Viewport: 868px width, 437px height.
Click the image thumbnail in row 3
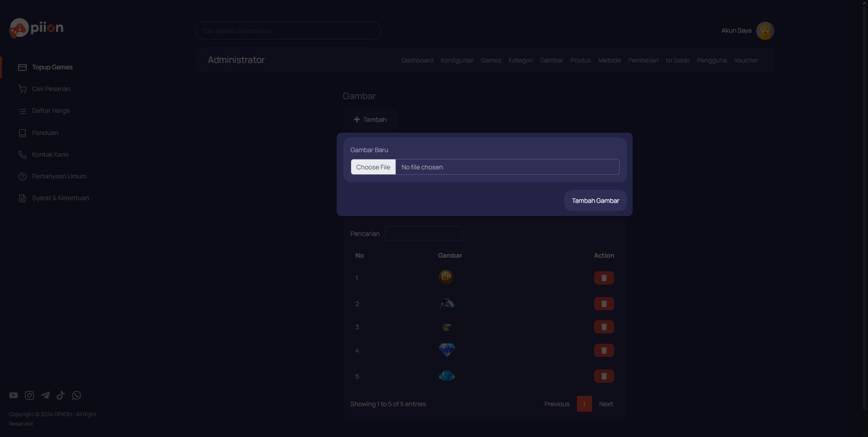(447, 327)
